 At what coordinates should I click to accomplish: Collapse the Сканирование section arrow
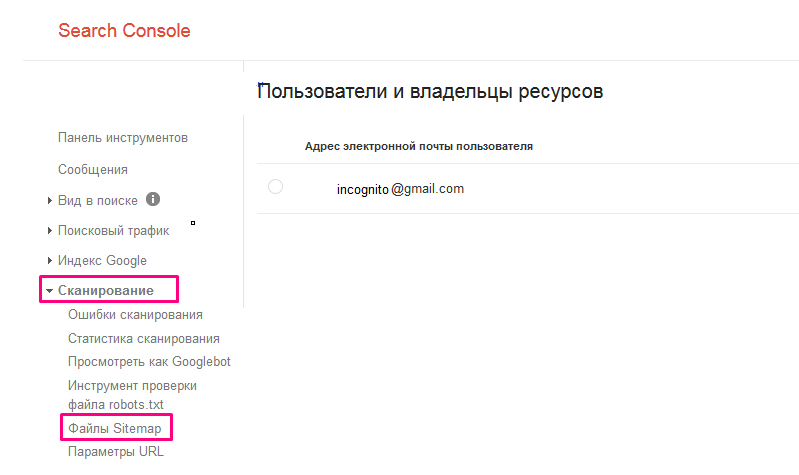point(49,291)
